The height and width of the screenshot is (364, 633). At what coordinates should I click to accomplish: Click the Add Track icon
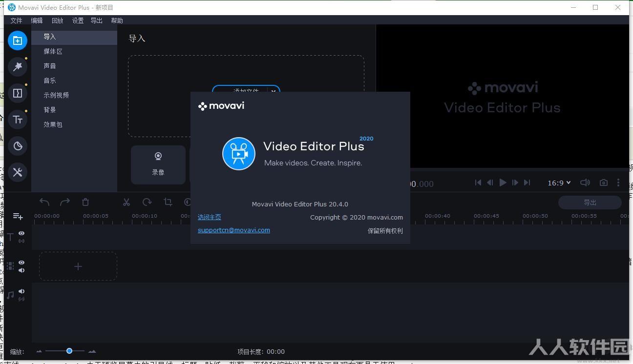tap(18, 216)
